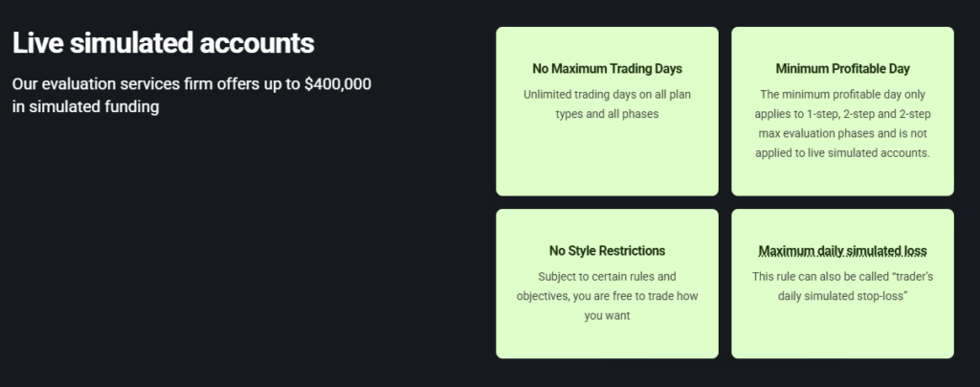Viewport: 980px width, 387px height.
Task: Click the "types and all phases" text line
Action: click(x=607, y=113)
